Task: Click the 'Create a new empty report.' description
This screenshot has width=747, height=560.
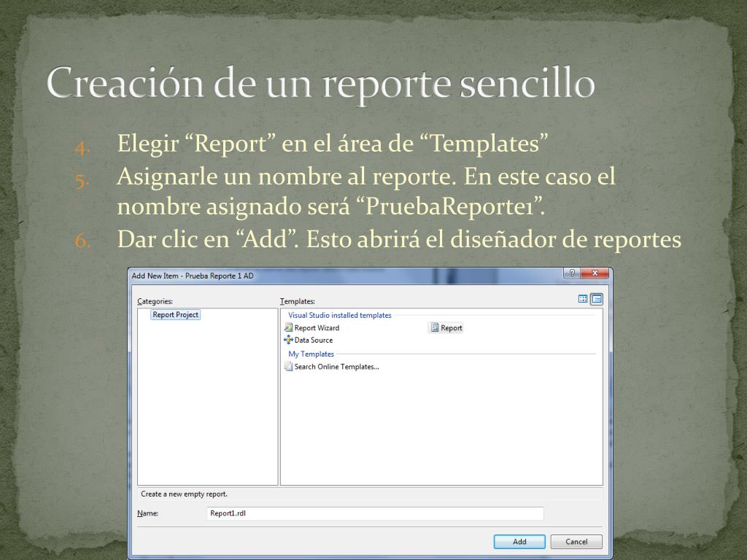Action: 184,494
